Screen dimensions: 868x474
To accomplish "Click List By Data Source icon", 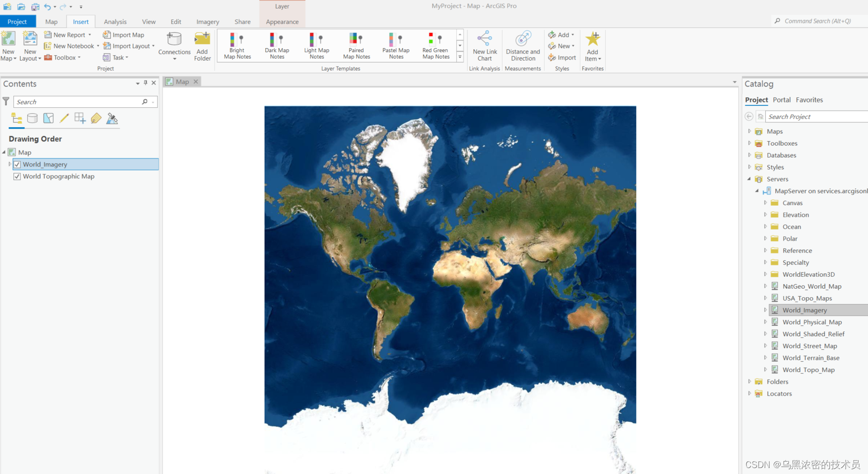I will pos(32,118).
